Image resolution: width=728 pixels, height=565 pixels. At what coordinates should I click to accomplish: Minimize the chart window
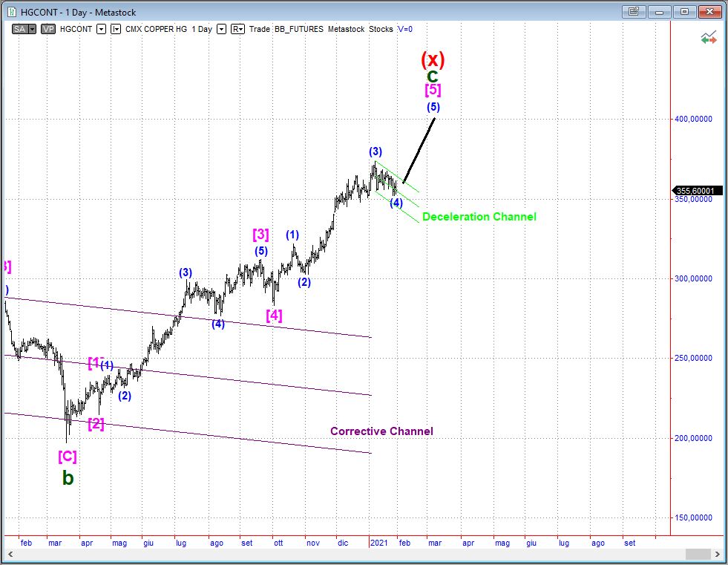pyautogui.click(x=659, y=12)
